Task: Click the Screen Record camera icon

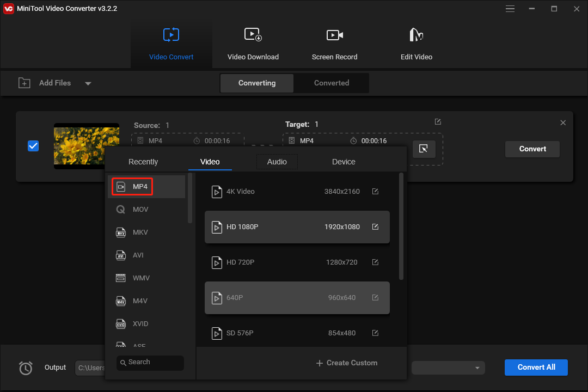Action: 334,35
